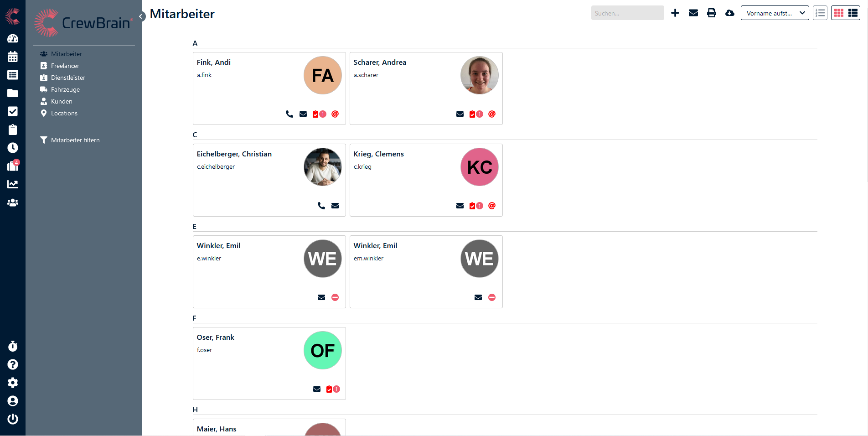This screenshot has width=868, height=436.
Task: Open the briefcase icon with badge 4
Action: pyautogui.click(x=13, y=166)
